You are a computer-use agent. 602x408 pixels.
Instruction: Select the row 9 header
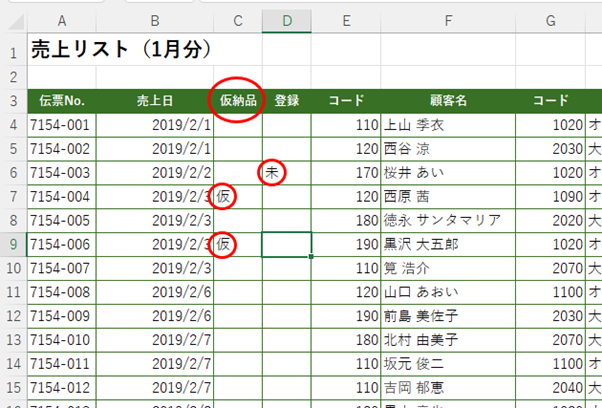[12, 245]
